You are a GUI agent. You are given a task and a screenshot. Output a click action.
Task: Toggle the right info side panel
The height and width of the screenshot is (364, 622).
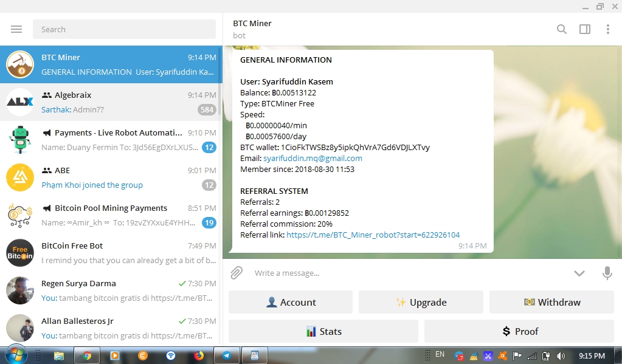point(585,29)
